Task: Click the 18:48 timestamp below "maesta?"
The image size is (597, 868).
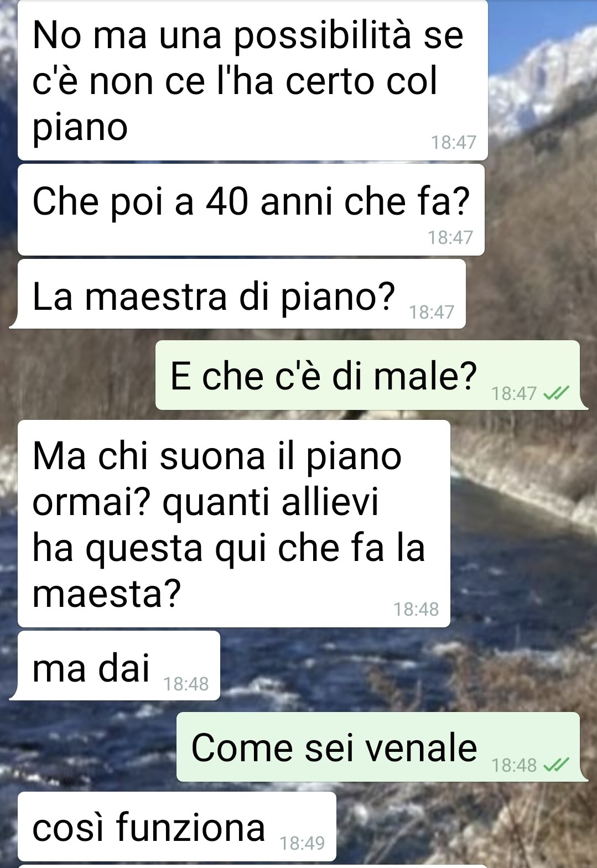Action: 416,609
